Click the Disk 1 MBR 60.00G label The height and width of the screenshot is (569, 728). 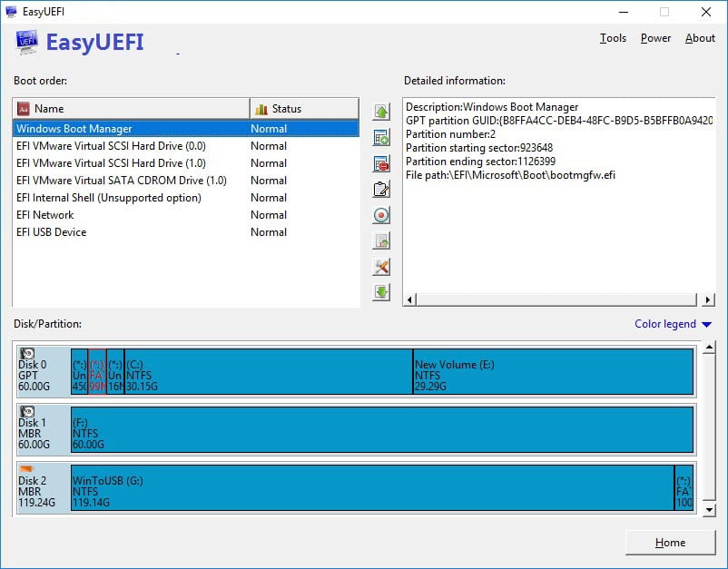pyautogui.click(x=34, y=434)
